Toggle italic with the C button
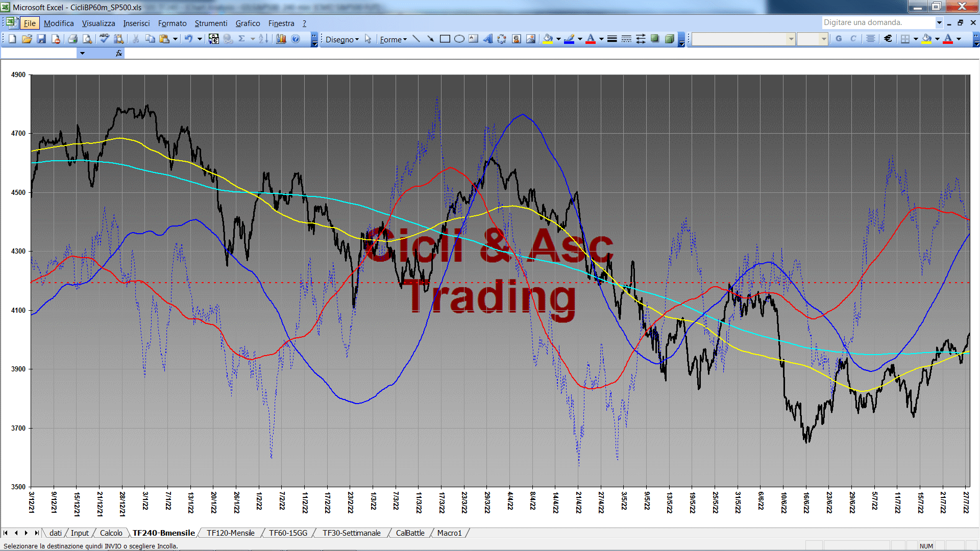Viewport: 980px width, 551px height. tap(853, 39)
